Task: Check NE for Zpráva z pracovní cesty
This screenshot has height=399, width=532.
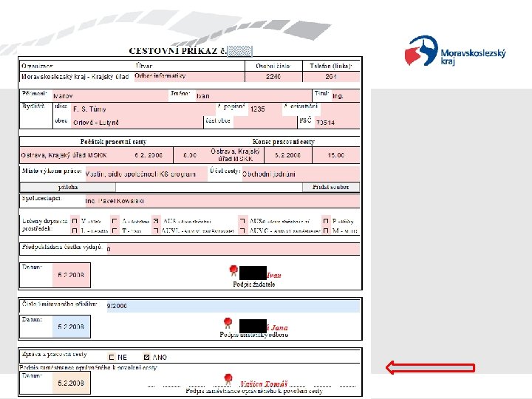Action: pyautogui.click(x=112, y=358)
